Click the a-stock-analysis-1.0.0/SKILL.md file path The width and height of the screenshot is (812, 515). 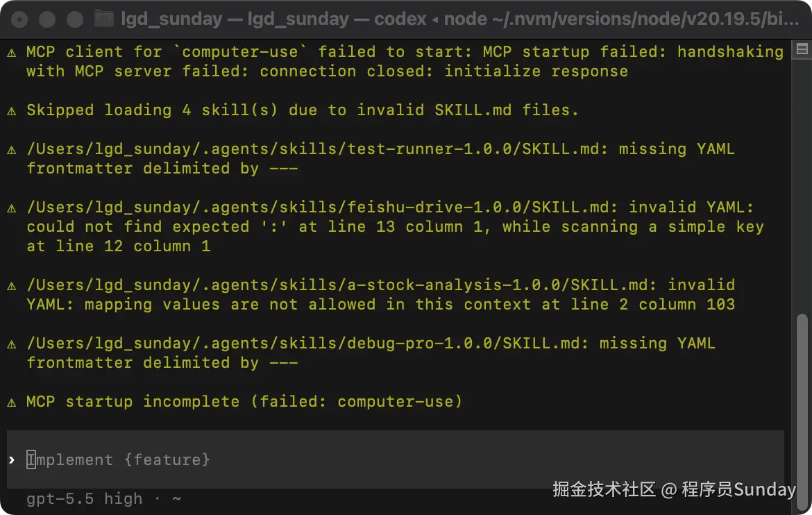[x=340, y=285]
